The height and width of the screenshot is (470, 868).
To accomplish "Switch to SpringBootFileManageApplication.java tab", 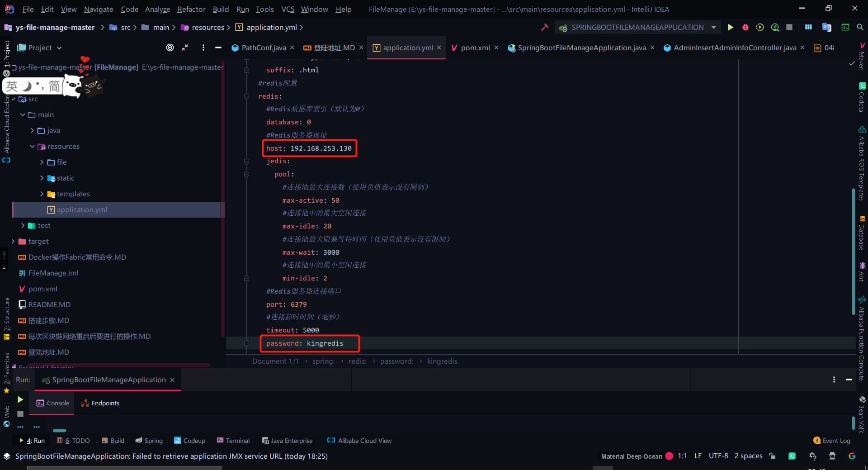I will (x=581, y=47).
